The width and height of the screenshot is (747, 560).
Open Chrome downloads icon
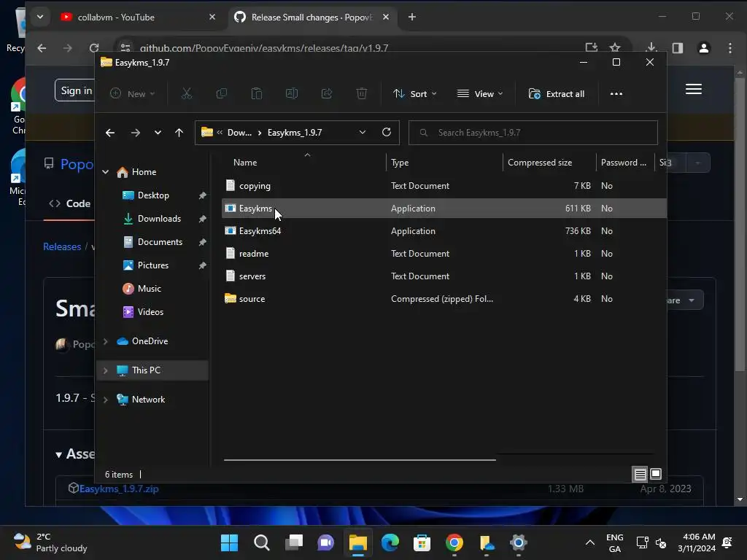[651, 47]
